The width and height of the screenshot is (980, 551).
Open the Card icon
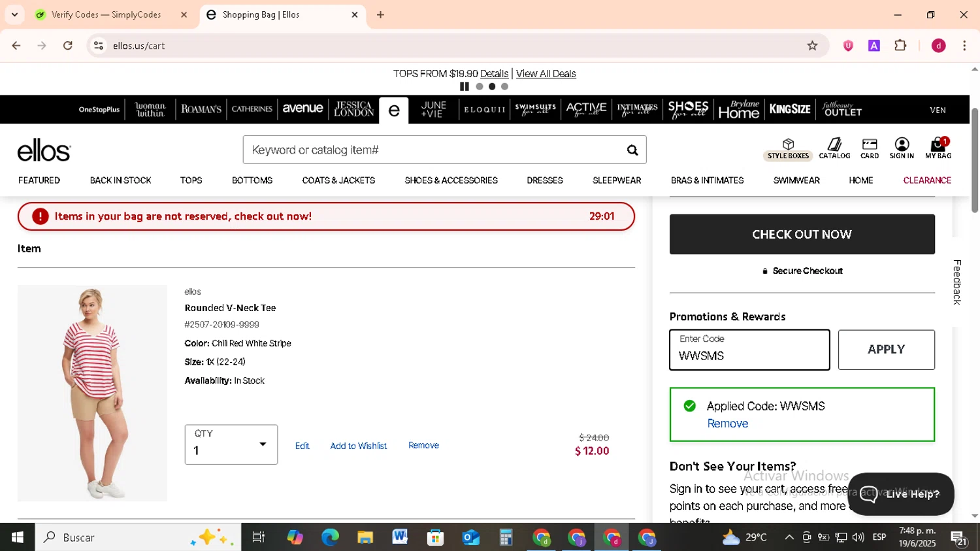point(870,149)
